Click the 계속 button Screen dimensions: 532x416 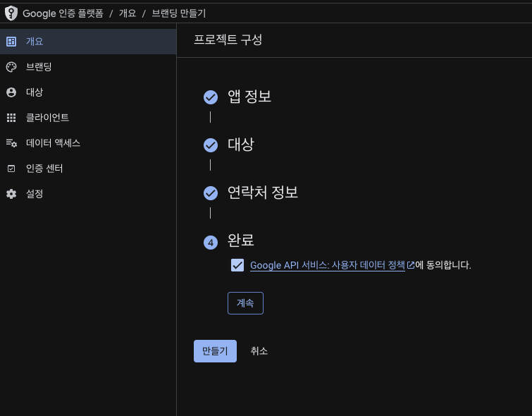(x=245, y=303)
